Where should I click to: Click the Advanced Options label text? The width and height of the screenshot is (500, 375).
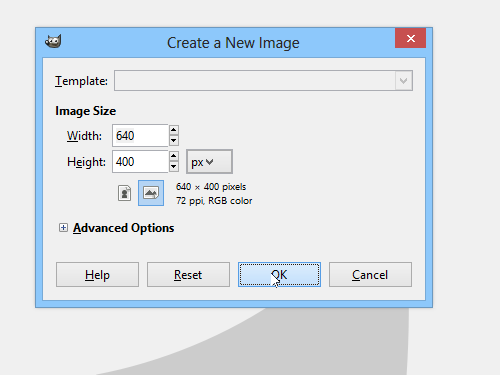[x=124, y=228]
